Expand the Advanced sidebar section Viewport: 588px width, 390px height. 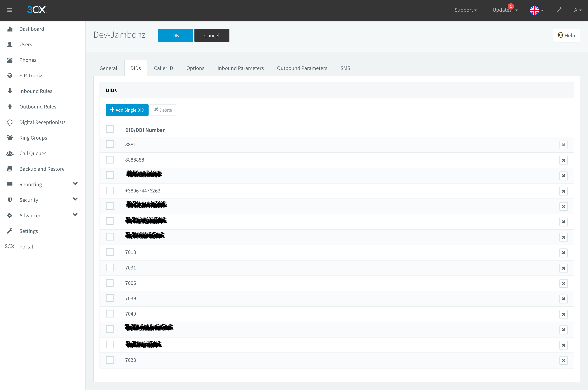point(75,215)
